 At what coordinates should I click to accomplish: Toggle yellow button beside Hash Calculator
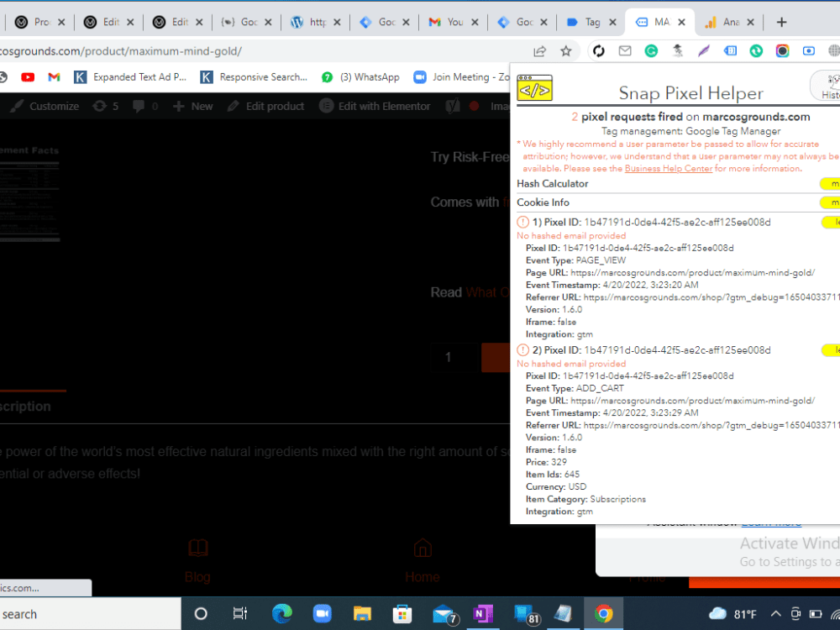click(x=830, y=184)
